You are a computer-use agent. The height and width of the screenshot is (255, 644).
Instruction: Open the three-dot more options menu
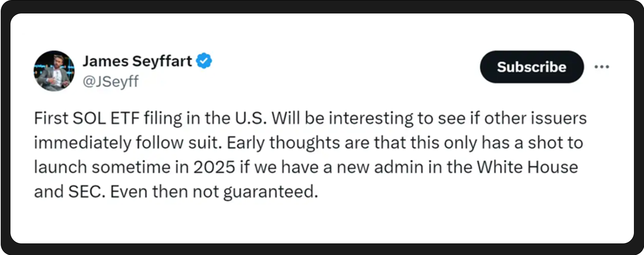tap(602, 67)
